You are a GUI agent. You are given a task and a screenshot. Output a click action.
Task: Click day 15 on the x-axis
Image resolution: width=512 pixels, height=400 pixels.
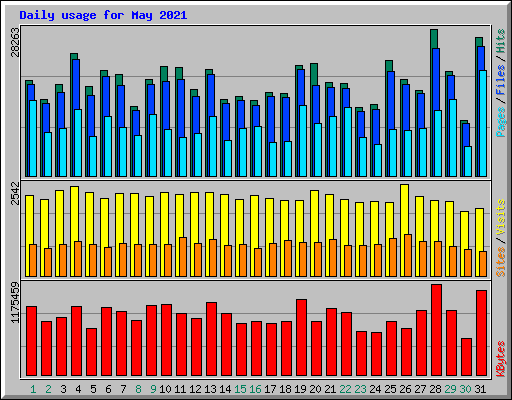click(x=240, y=389)
